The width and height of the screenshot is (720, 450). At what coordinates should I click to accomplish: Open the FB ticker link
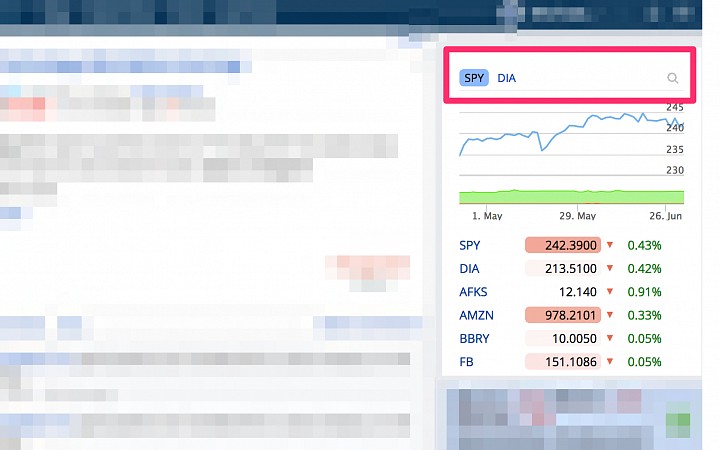(466, 362)
